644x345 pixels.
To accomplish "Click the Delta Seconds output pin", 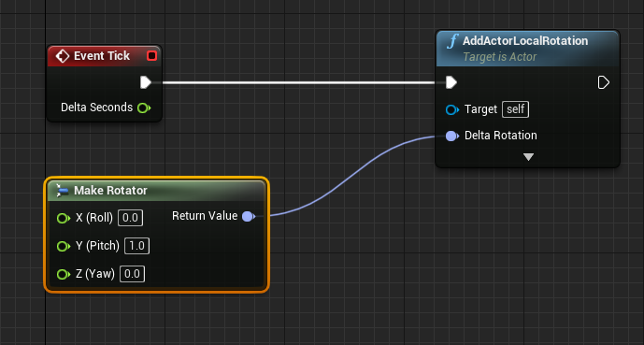I will click(x=144, y=108).
